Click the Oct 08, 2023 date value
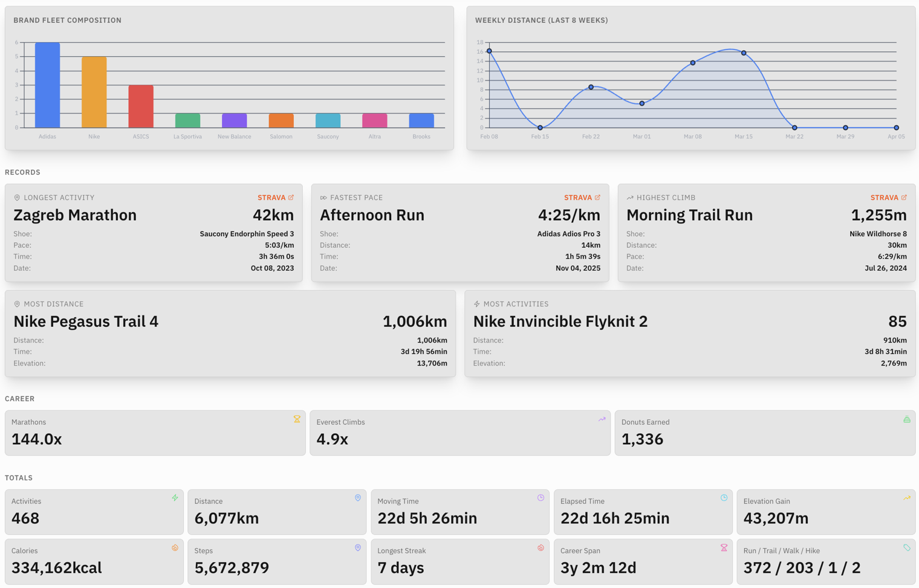This screenshot has width=919, height=588. point(272,268)
